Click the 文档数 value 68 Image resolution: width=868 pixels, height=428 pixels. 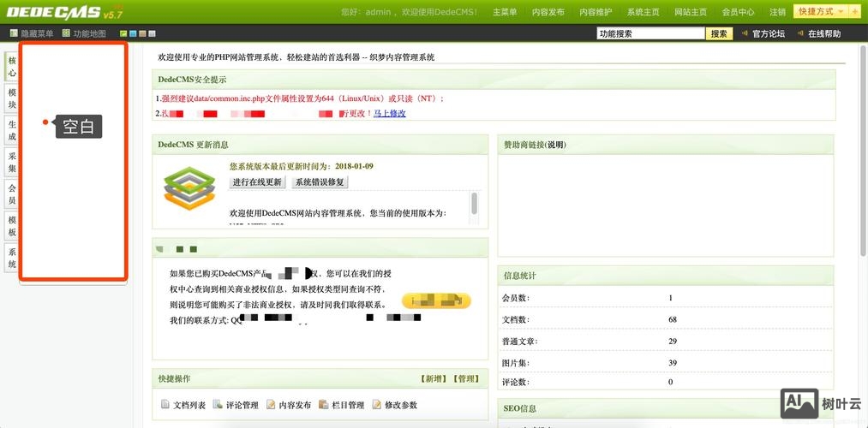673,319
